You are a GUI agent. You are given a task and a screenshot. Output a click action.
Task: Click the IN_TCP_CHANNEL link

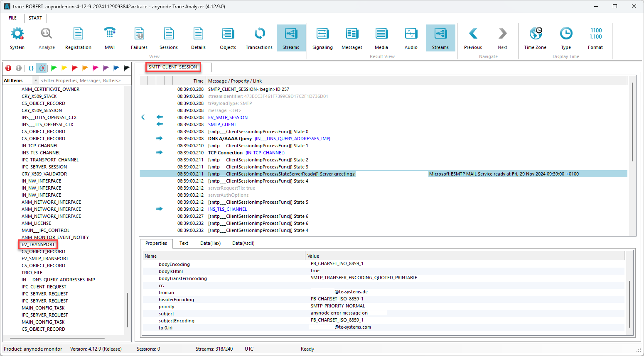(265, 152)
